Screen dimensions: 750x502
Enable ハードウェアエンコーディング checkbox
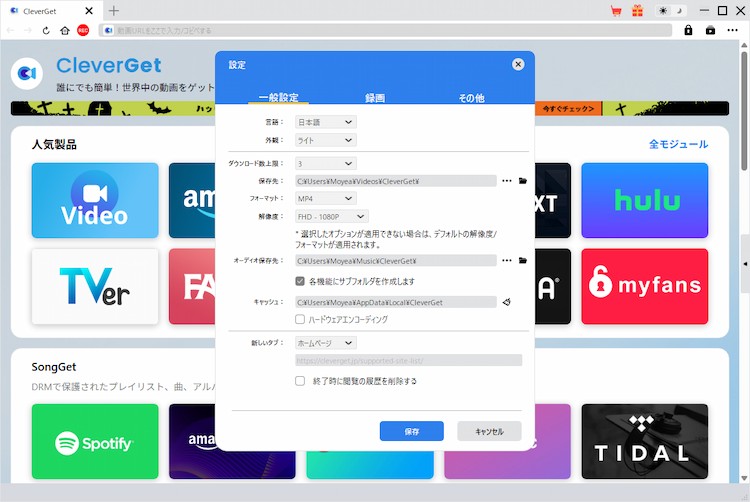click(300, 319)
